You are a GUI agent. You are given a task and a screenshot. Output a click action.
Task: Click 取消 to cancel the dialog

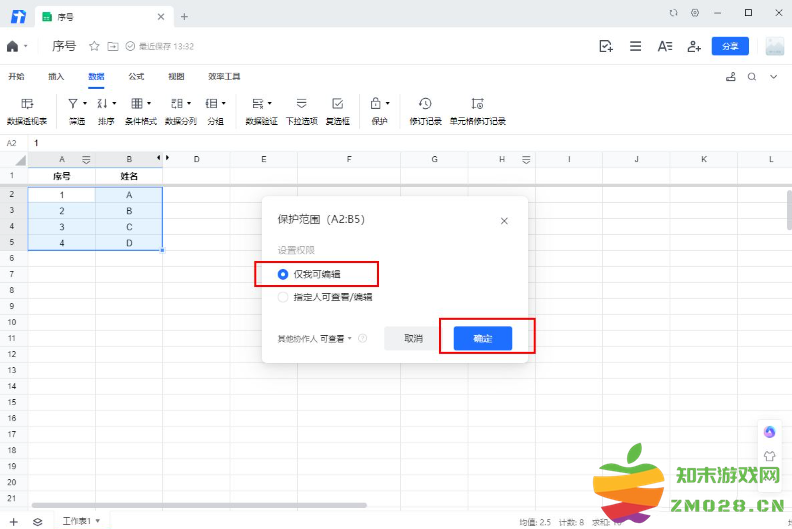click(413, 339)
